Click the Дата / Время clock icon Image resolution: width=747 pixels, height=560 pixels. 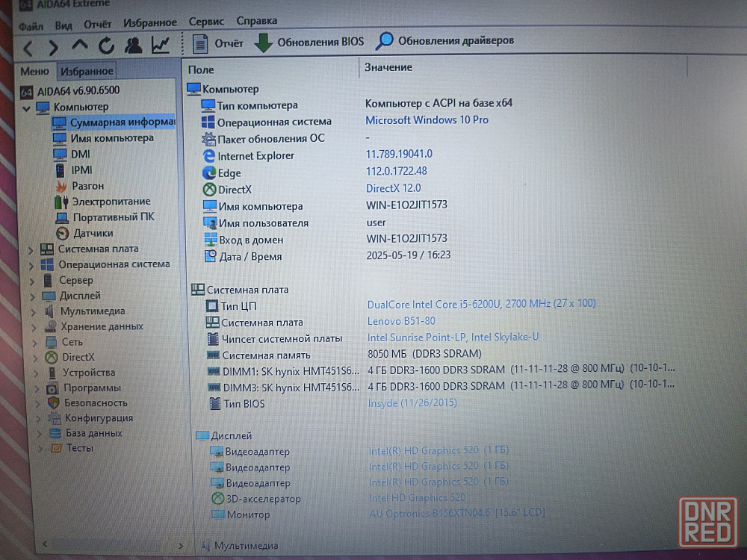tap(210, 256)
